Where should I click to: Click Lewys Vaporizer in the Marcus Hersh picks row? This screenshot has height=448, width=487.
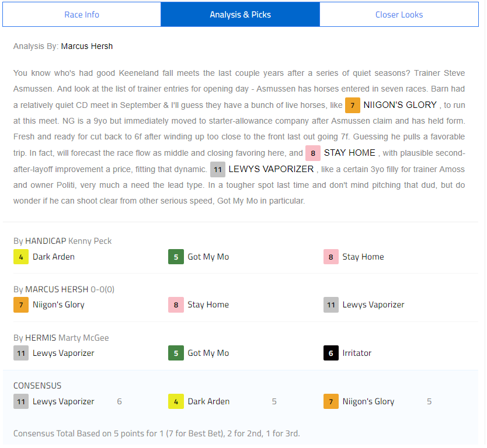click(x=373, y=304)
